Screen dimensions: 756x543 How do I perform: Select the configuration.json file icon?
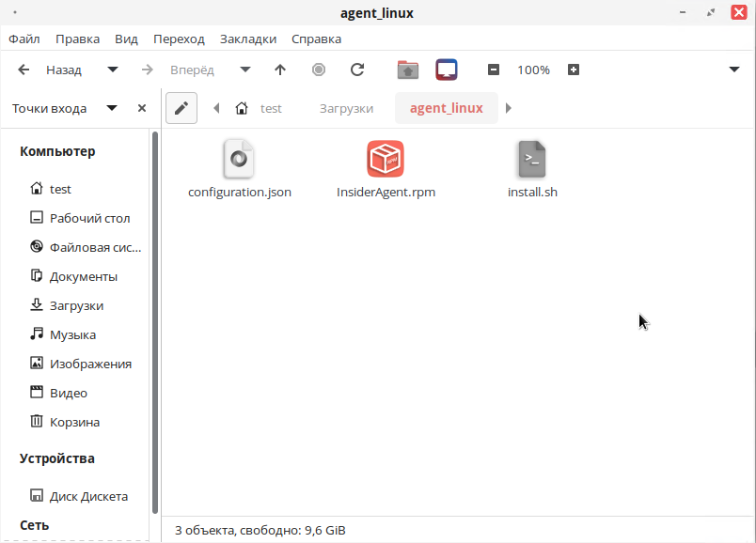239,160
